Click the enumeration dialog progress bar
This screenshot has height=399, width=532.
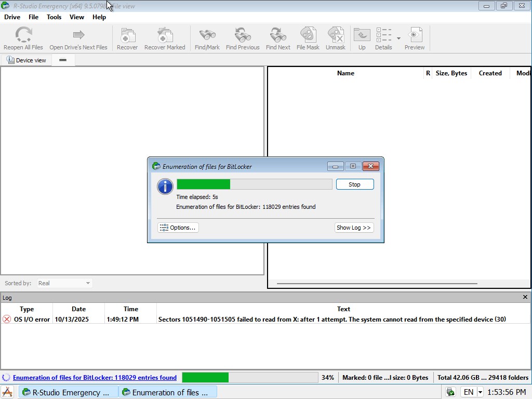coord(255,184)
